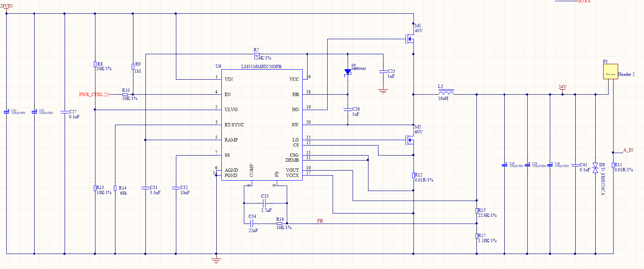
Task: Select resistor R8 symbol
Action: click(x=95, y=64)
